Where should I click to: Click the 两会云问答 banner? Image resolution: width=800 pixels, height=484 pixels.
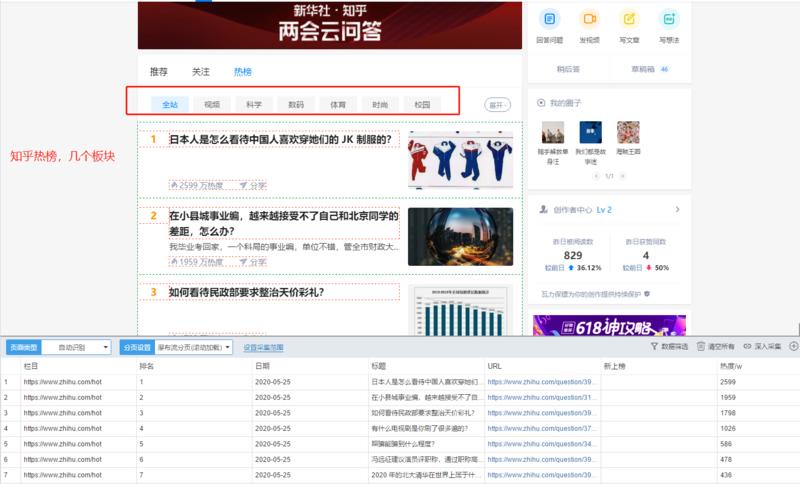click(x=330, y=25)
